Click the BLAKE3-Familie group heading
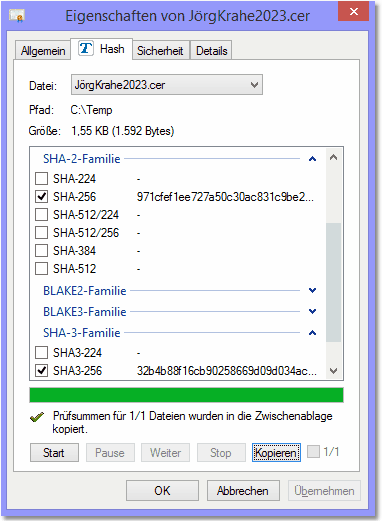Image resolution: width=382 pixels, height=523 pixels. tap(85, 312)
